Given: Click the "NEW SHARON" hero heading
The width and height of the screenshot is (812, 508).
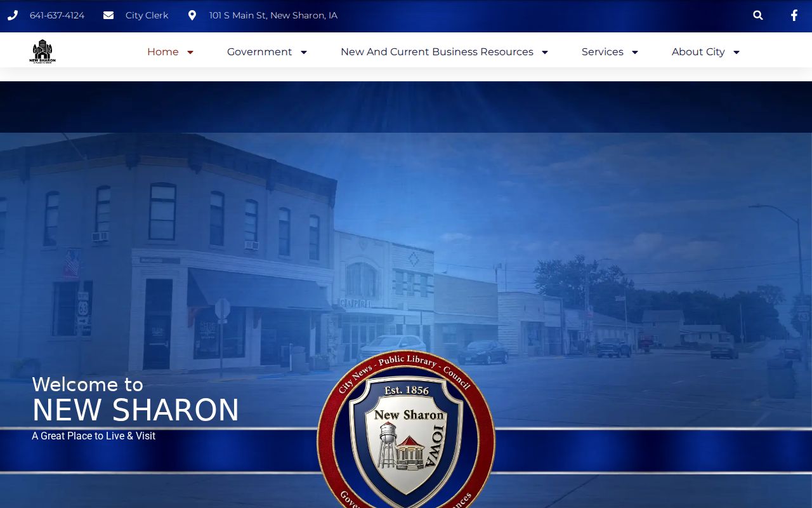Looking at the screenshot, I should click(136, 410).
